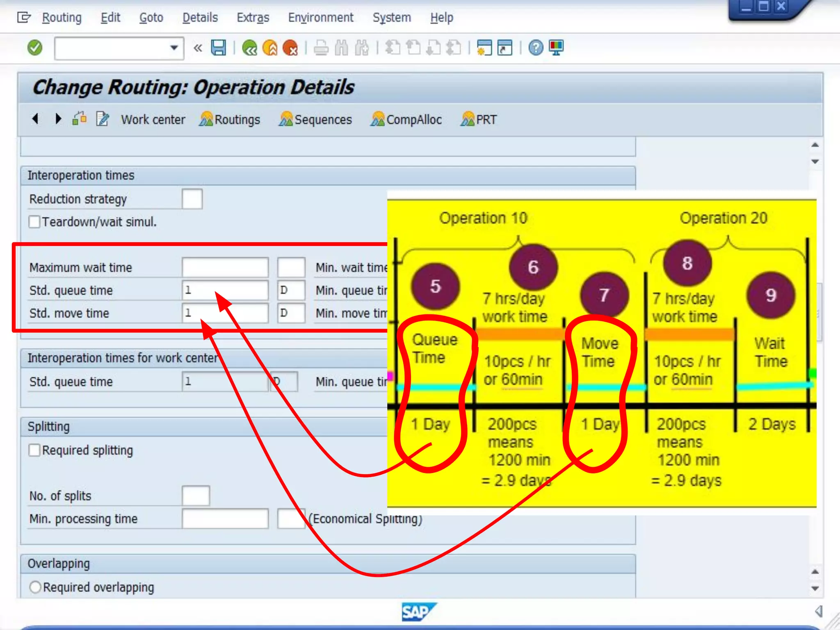
Task: Expand the command field dropdown arrow
Action: coord(174,48)
